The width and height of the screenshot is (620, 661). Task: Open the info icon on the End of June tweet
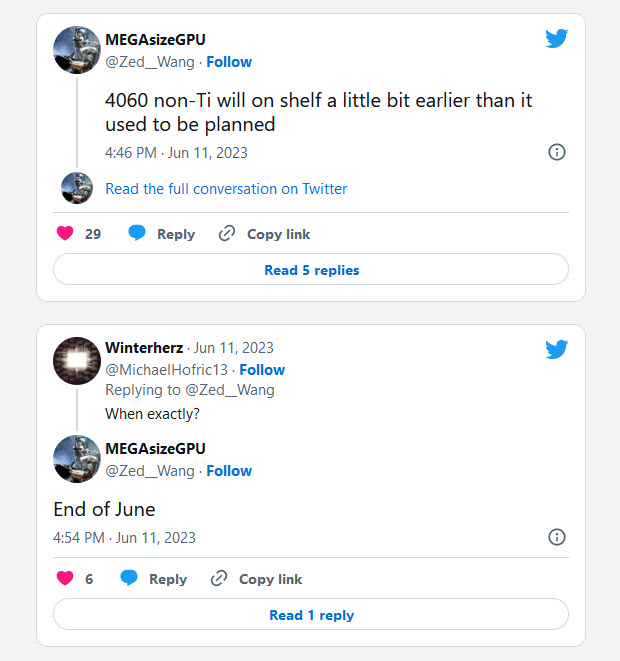pyautogui.click(x=557, y=537)
